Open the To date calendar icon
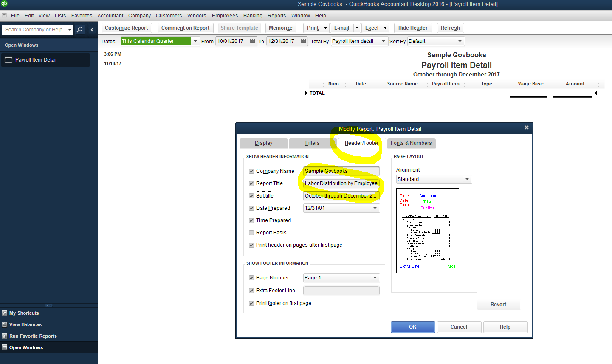Viewport: 612px width, 364px height. (303, 41)
